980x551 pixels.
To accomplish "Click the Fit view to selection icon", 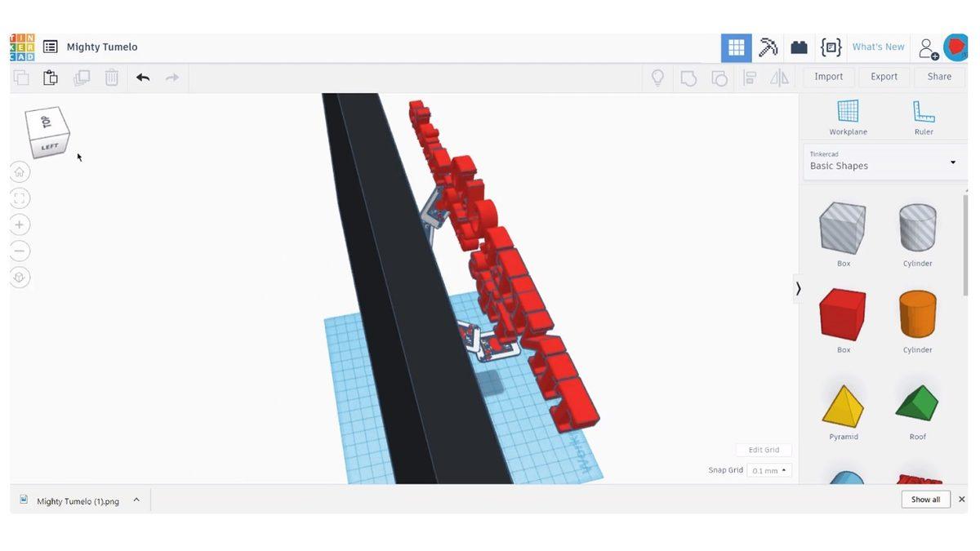I will point(16,196).
